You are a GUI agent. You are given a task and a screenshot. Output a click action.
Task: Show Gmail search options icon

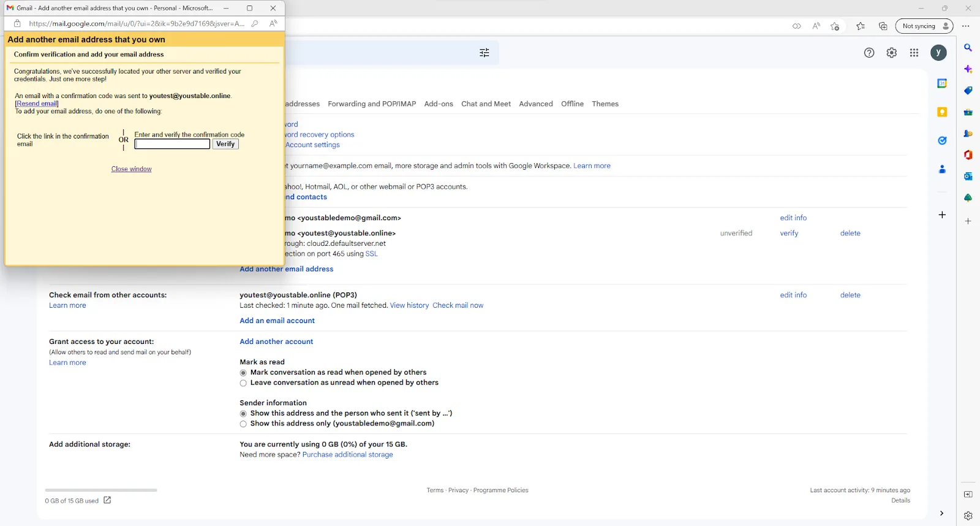[x=484, y=53]
